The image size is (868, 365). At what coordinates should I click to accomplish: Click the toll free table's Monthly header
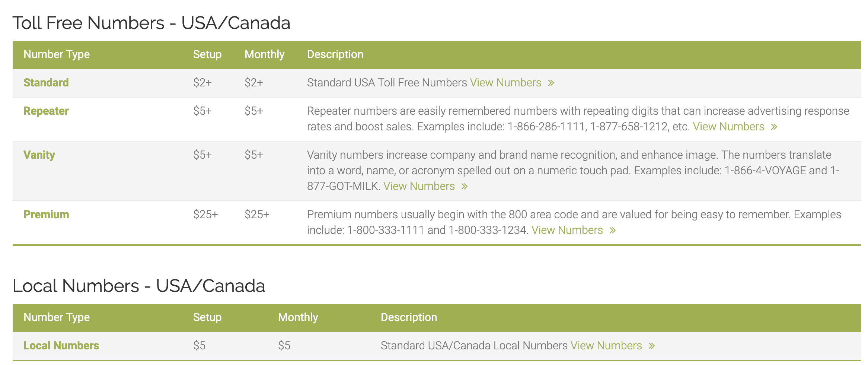click(264, 54)
